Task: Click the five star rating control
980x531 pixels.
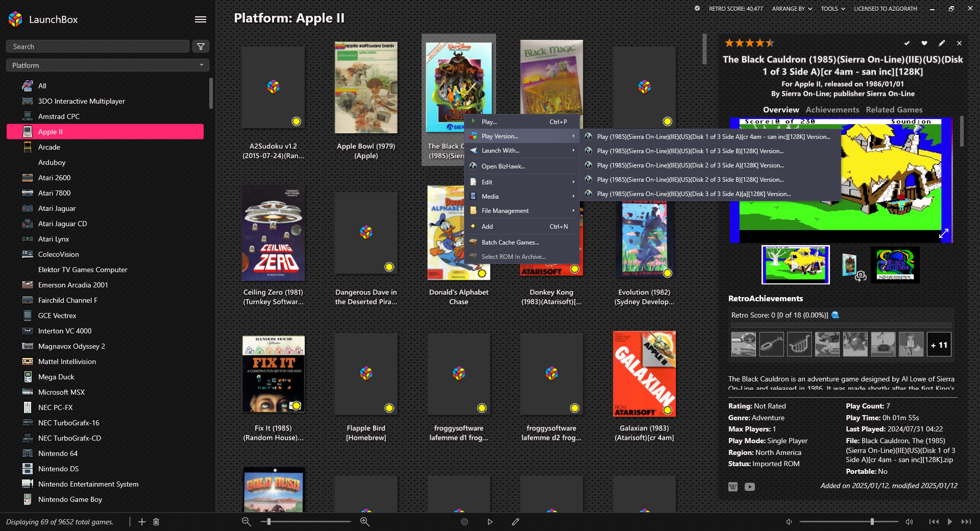Action: (x=750, y=43)
